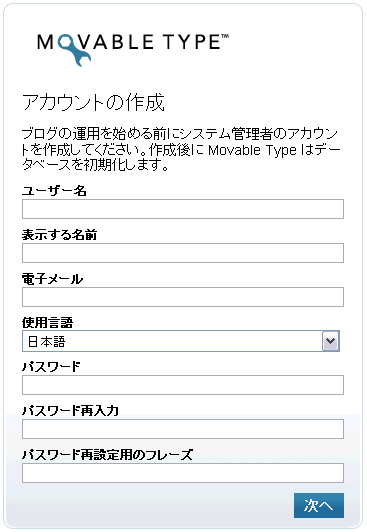Click the 使用言語 label

pyautogui.click(x=47, y=323)
